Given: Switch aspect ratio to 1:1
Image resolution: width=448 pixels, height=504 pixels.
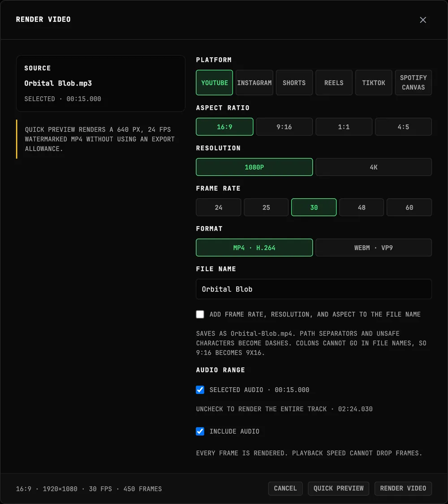Looking at the screenshot, I should point(344,127).
